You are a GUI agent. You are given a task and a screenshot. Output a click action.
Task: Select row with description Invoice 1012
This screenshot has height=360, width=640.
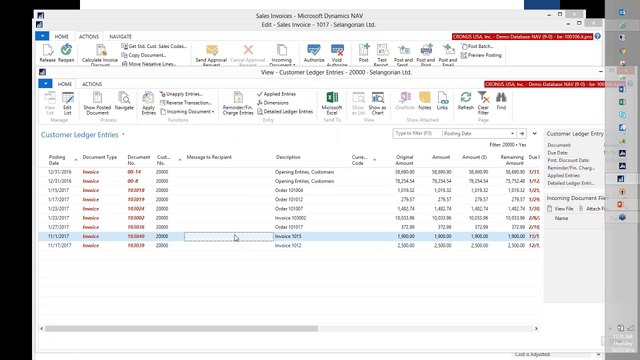(x=288, y=245)
